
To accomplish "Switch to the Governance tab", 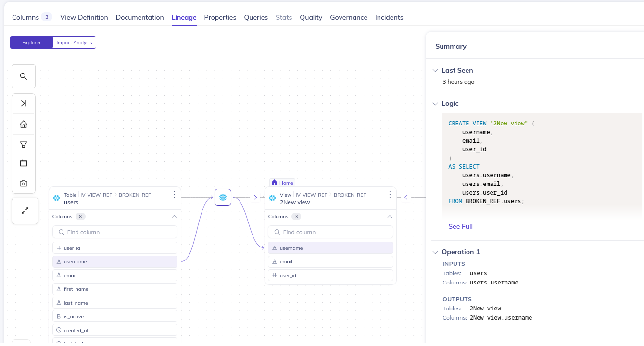I will (348, 17).
